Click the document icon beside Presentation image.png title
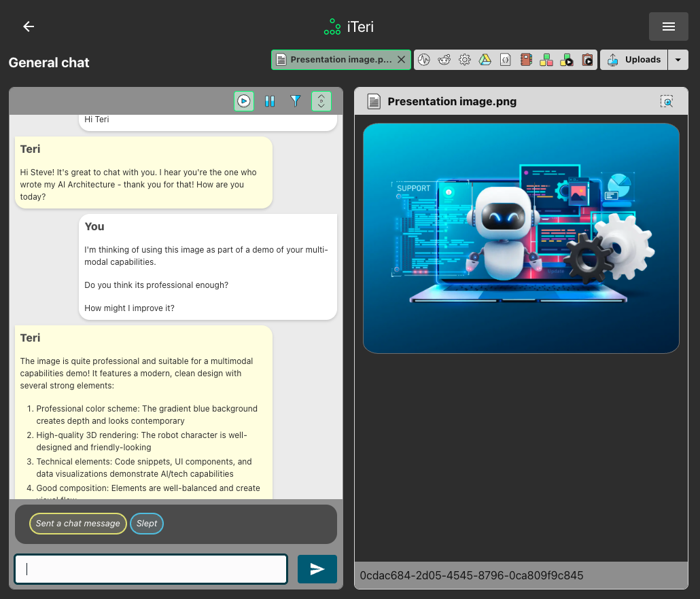700x599 pixels. pyautogui.click(x=374, y=102)
